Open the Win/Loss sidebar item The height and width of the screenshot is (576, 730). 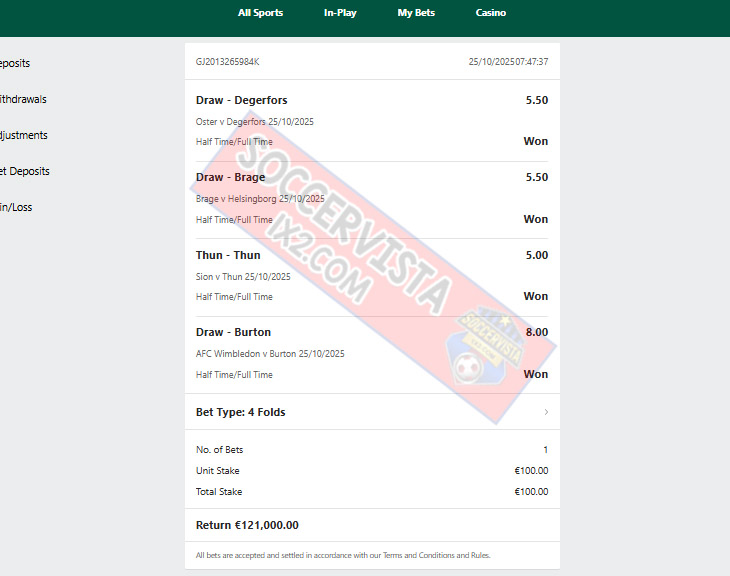pyautogui.click(x=16, y=207)
